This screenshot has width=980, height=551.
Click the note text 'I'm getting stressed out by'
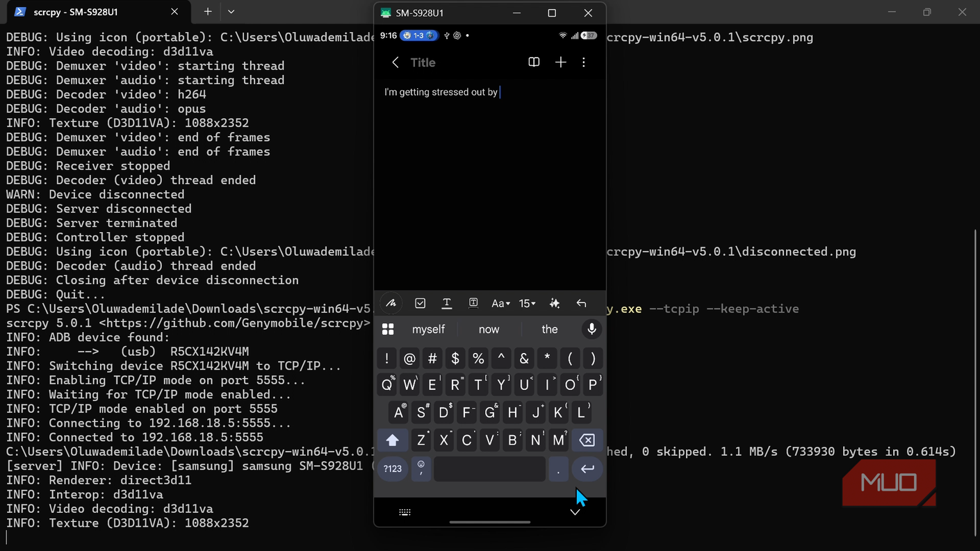(441, 92)
